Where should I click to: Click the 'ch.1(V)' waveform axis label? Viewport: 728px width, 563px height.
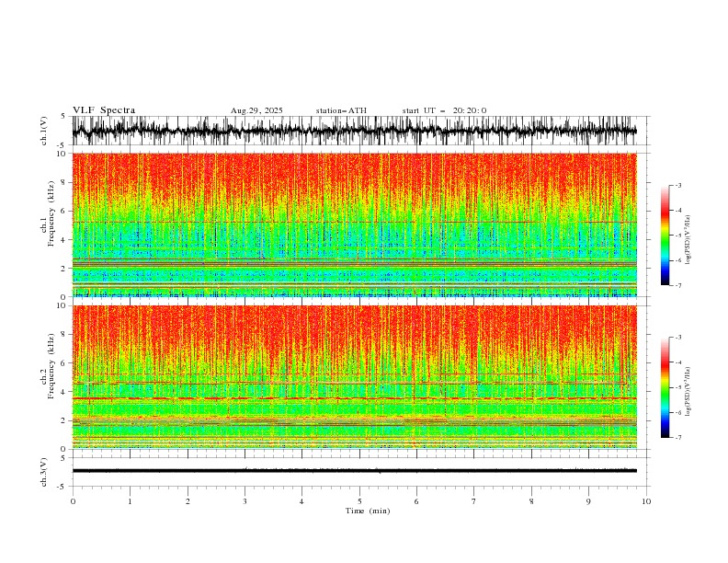[x=44, y=131]
